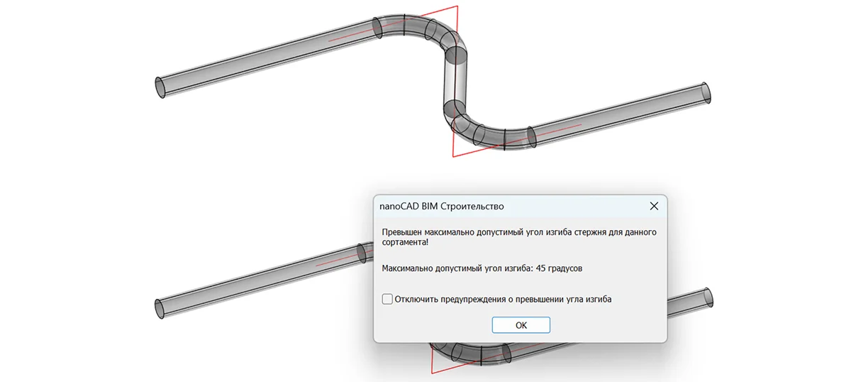Image resolution: width=868 pixels, height=382 pixels.
Task: Click the 'nanoCAD BIM Строительство' dialog title
Action: 443,207
